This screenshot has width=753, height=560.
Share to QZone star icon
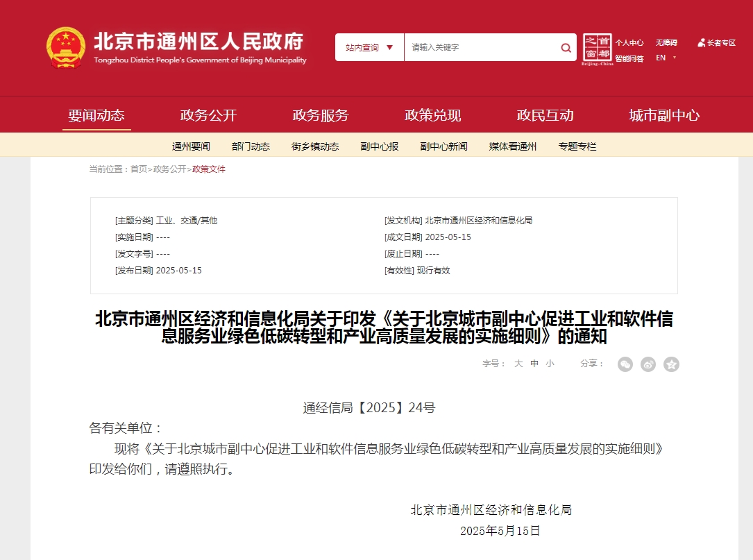click(671, 364)
